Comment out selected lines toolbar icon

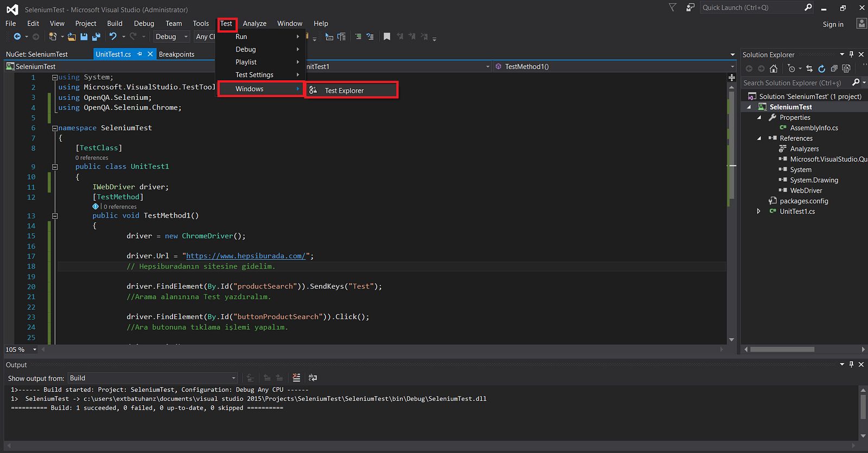358,36
